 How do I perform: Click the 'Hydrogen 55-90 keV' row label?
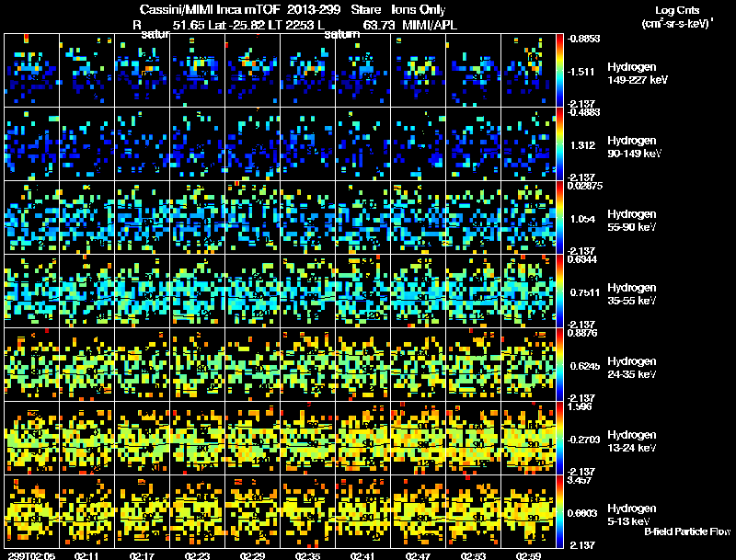(632, 221)
